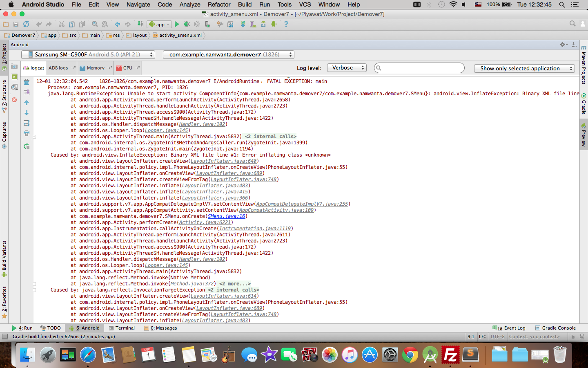Open Show only selected application dropdown
The width and height of the screenshot is (588, 368).
point(525,68)
